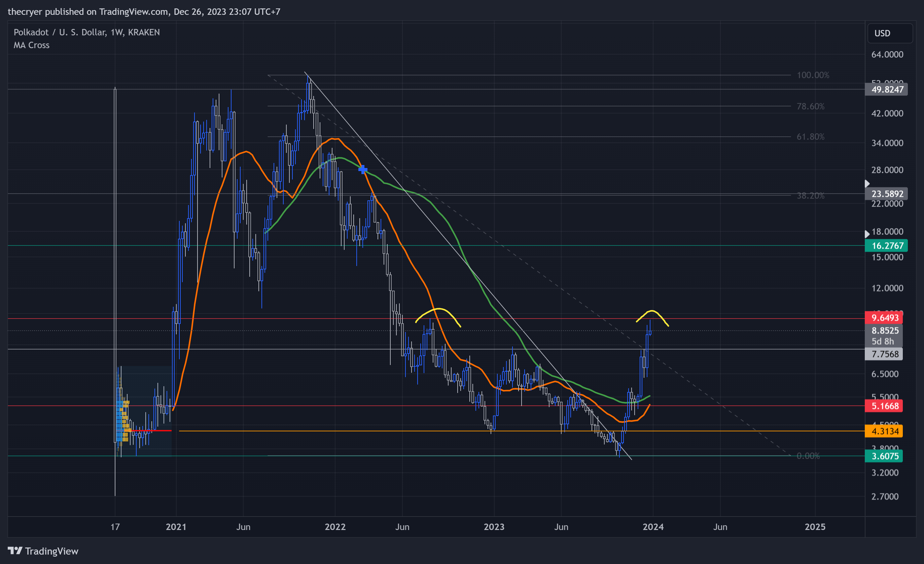Click the 2021 label on time axis
This screenshot has width=924, height=564.
[x=176, y=527]
